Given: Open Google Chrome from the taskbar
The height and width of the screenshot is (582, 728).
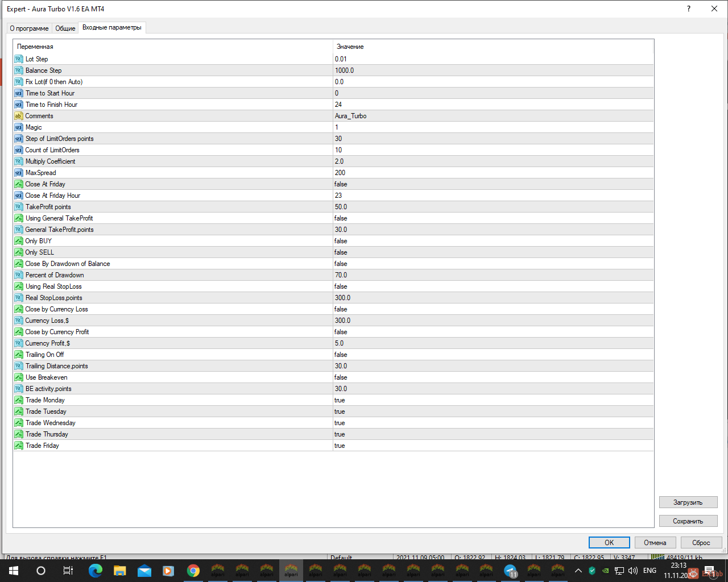Looking at the screenshot, I should 193,571.
